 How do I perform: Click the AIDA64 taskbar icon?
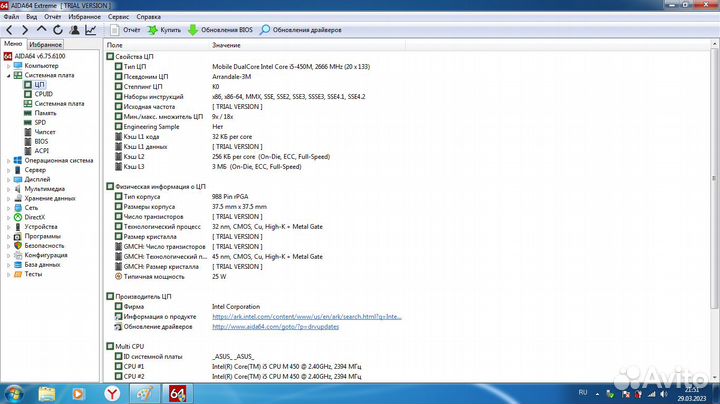(x=177, y=394)
